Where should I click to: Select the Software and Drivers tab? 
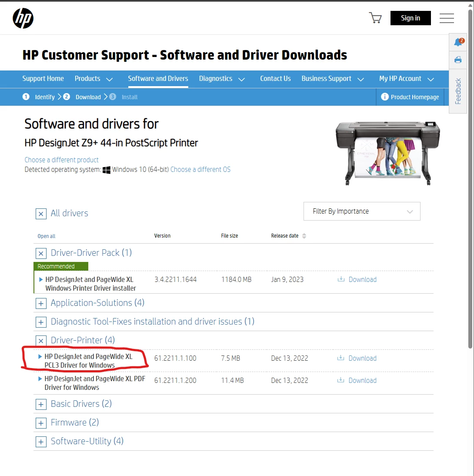pyautogui.click(x=158, y=79)
